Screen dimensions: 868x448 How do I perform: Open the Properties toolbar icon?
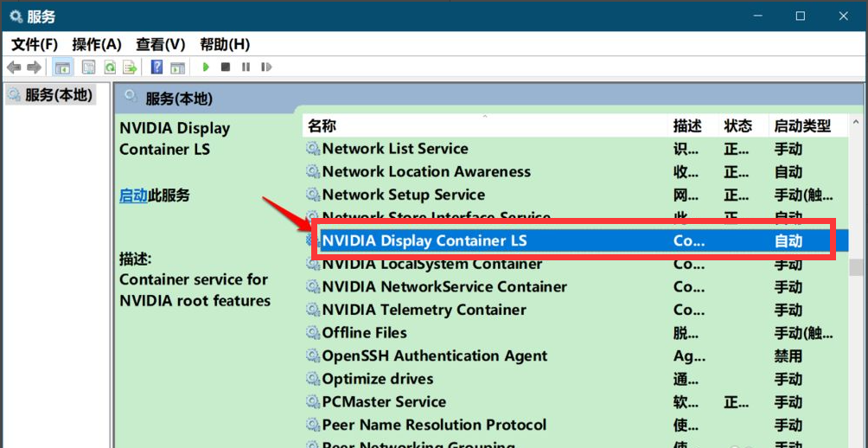pyautogui.click(x=88, y=67)
